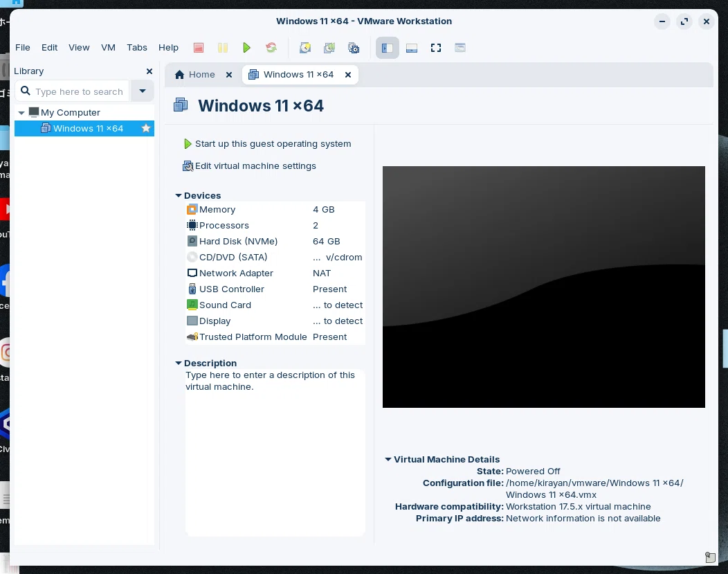
Task: Click the Trusted Platform Module row
Action: point(275,337)
